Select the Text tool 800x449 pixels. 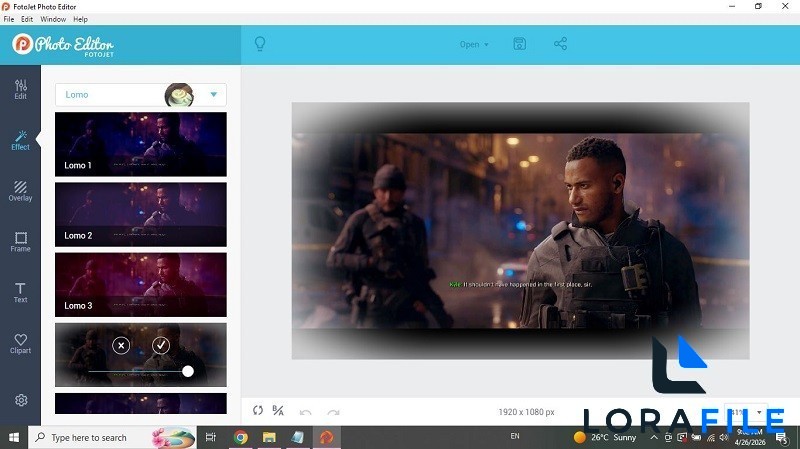[x=20, y=293]
